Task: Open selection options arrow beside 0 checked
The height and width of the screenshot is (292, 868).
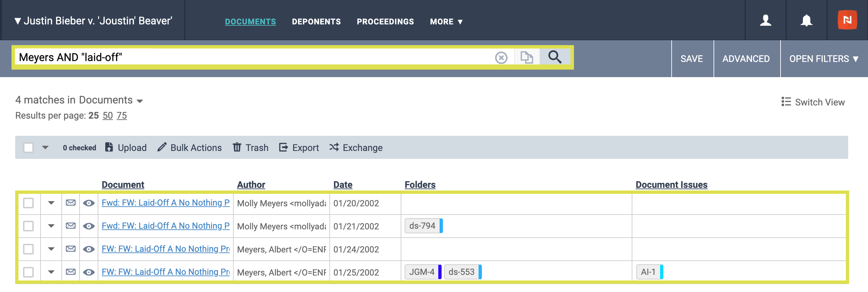Action: [x=45, y=147]
